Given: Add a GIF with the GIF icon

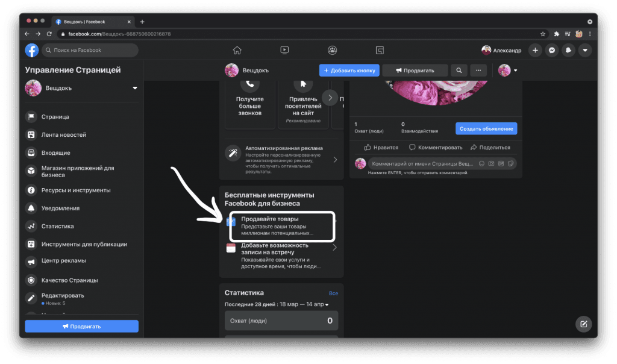Looking at the screenshot, I should coord(501,164).
